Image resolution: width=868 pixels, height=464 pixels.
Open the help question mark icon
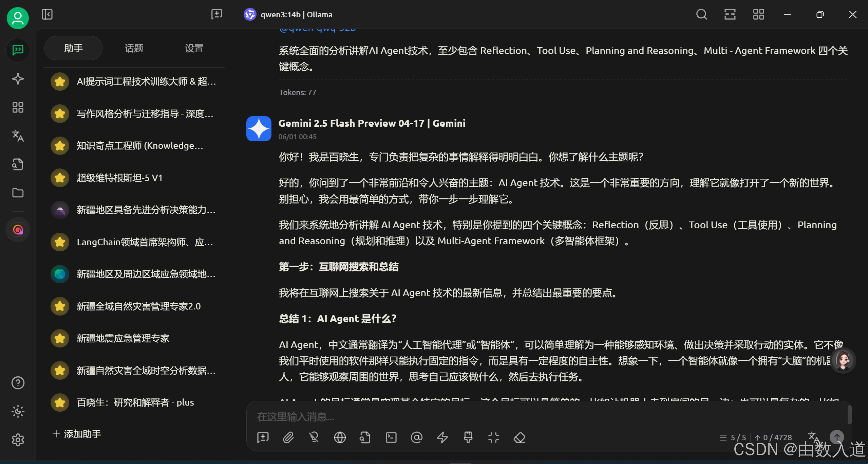(x=18, y=383)
